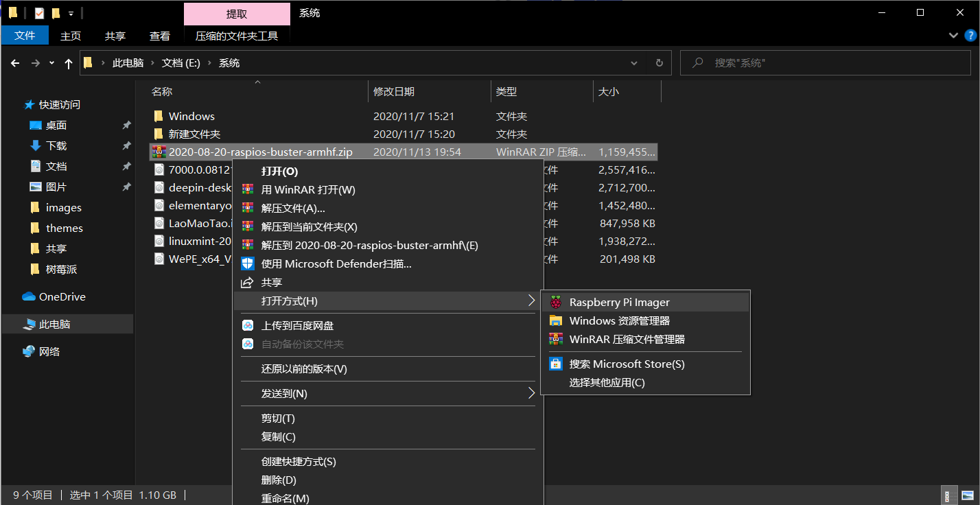Go up one folder level arrow
The height and width of the screenshot is (505, 980).
tap(69, 63)
